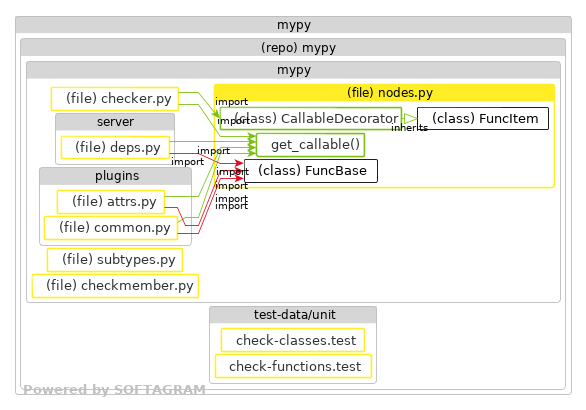Select the check-functions.test node
The image size is (586, 410).
293,366
